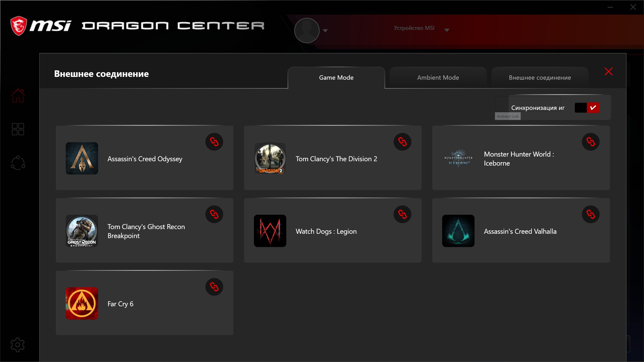
Task: Click the MSI dragon shield logo
Action: [19, 26]
